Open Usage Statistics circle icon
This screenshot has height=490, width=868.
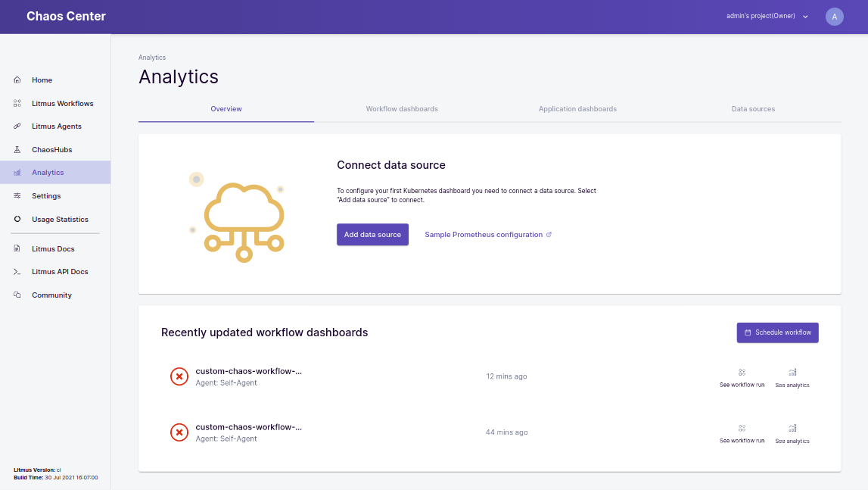tap(17, 220)
